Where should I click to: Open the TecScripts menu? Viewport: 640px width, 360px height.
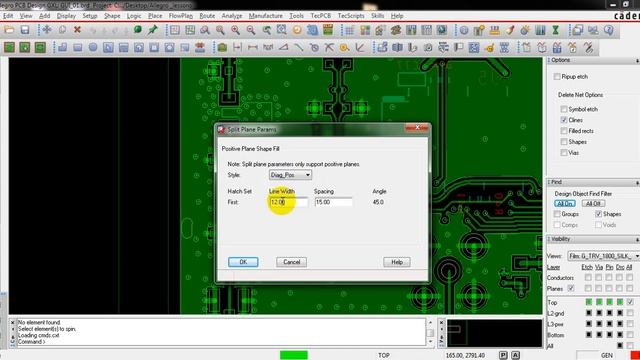click(351, 16)
